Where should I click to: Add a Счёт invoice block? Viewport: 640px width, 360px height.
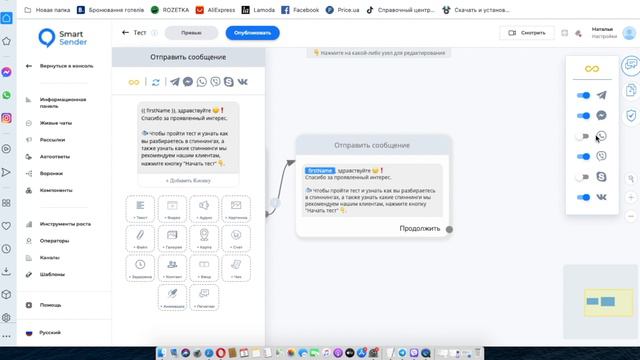[236, 238]
